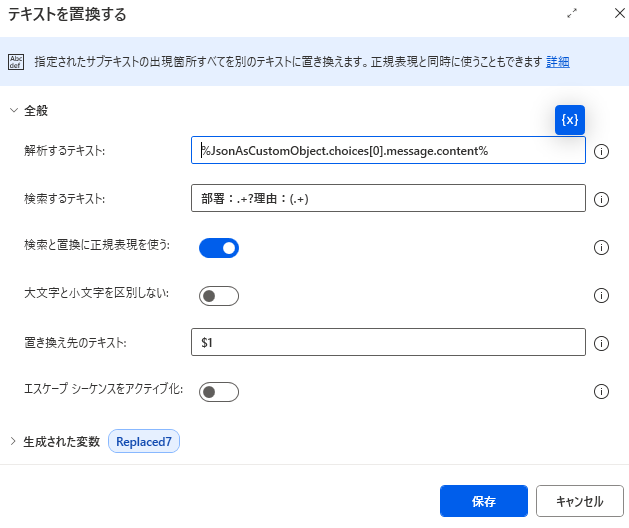Viewport: 629px width, 528px height.
Task: Enable the エスケープ シーケンスをアクティブ化 toggle
Action: click(219, 392)
